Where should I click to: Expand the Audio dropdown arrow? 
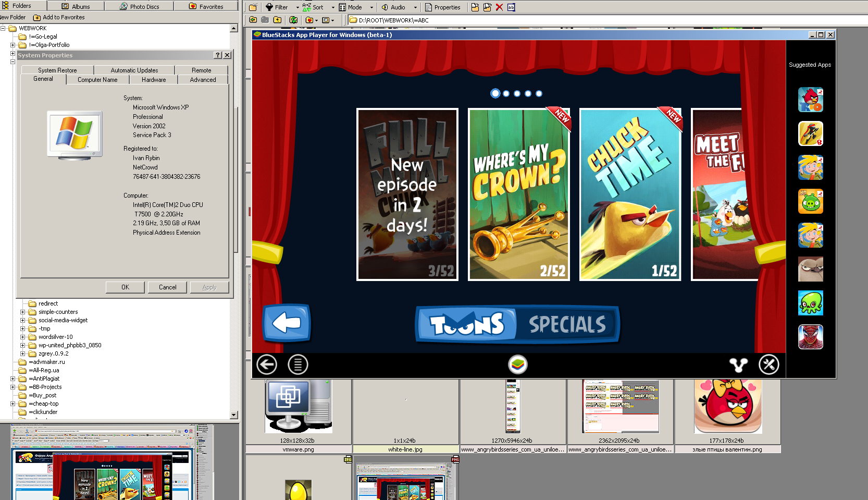pos(415,7)
